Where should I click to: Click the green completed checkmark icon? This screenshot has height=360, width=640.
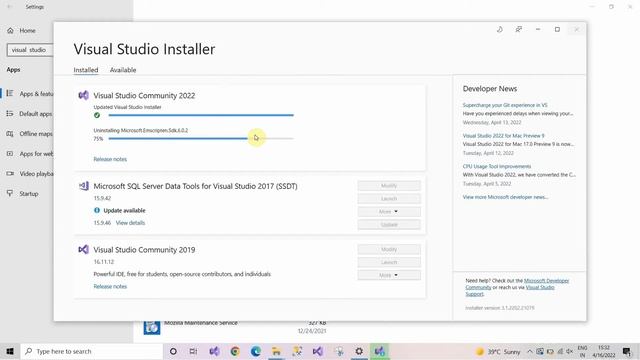pos(97,115)
